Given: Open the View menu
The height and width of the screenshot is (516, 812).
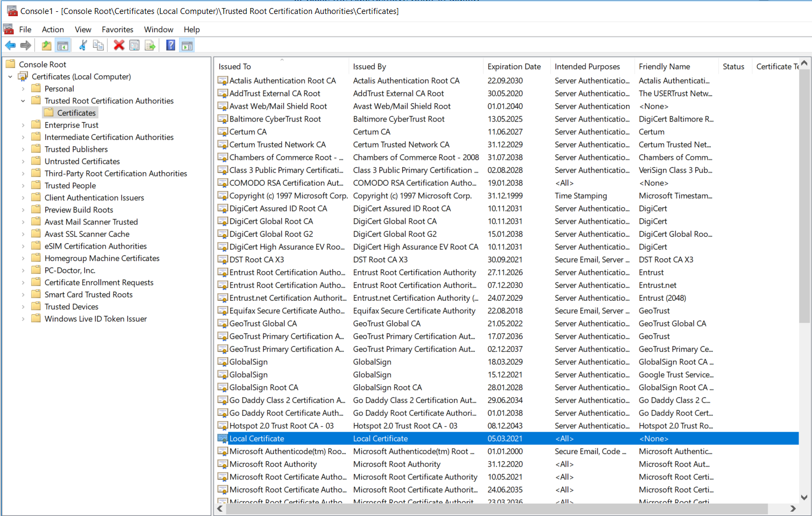Looking at the screenshot, I should [x=83, y=30].
